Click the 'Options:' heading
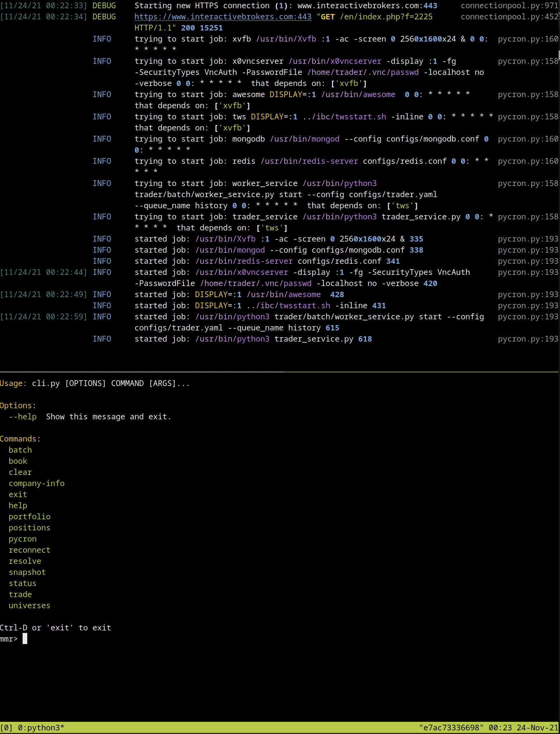This screenshot has height=734, width=560. coord(18,405)
